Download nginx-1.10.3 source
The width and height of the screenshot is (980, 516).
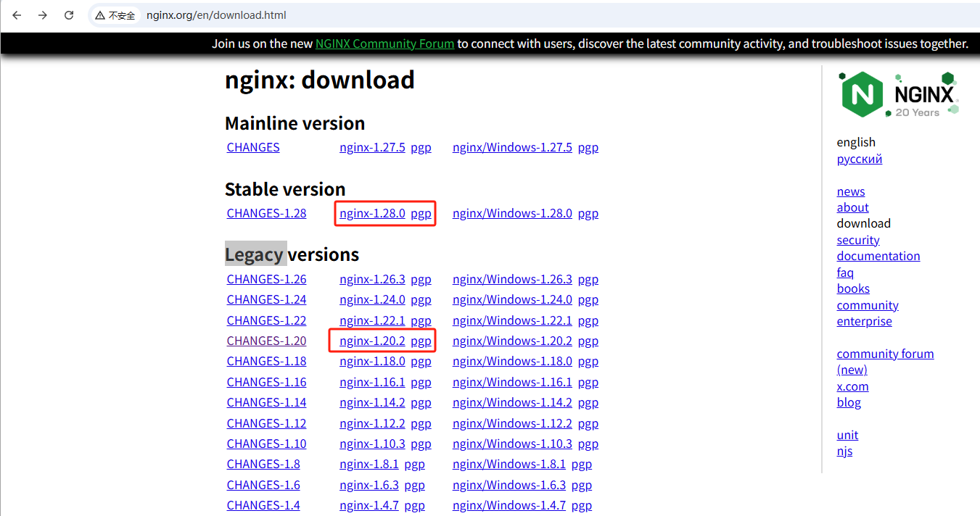(372, 444)
